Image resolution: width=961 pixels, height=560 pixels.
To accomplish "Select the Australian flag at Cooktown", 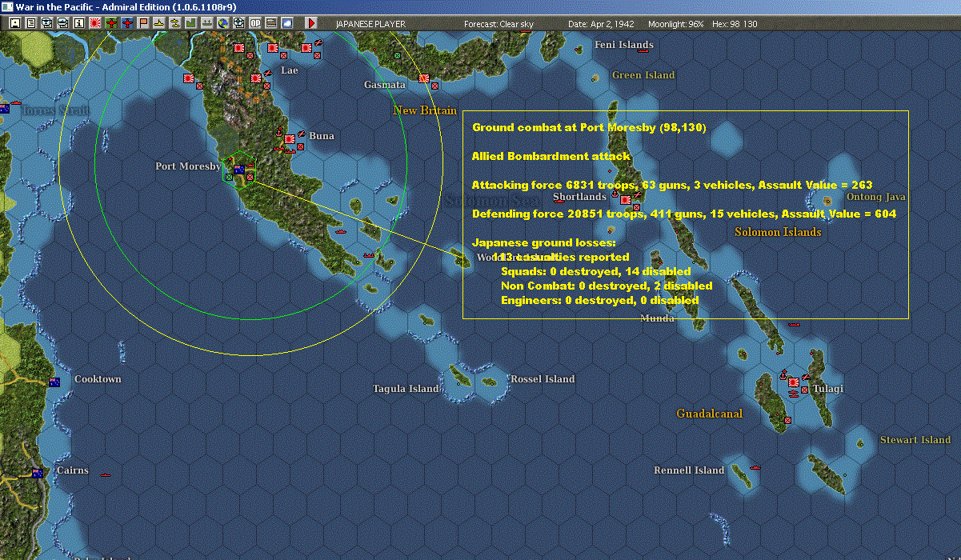I will coord(54,382).
